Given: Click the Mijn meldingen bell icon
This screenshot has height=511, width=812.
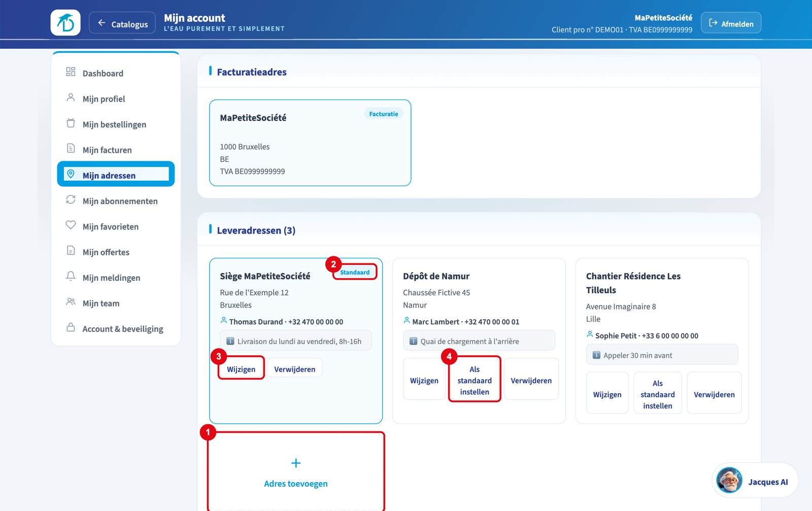Looking at the screenshot, I should tap(71, 277).
